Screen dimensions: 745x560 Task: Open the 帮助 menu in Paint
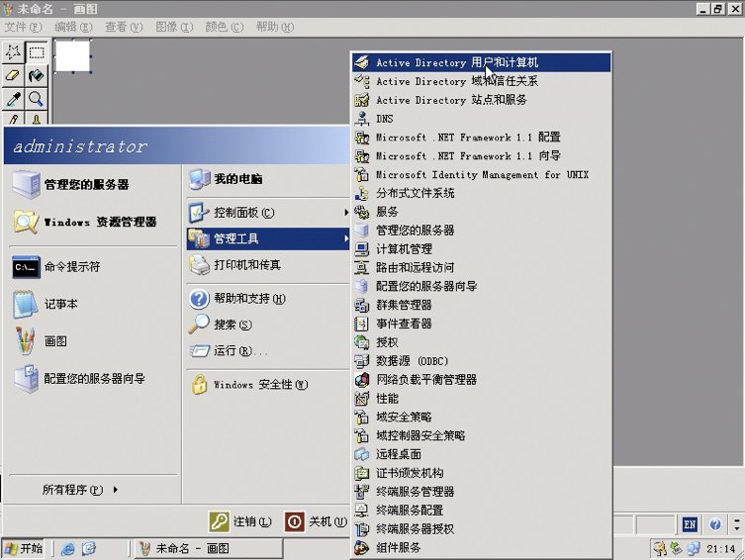(275, 27)
